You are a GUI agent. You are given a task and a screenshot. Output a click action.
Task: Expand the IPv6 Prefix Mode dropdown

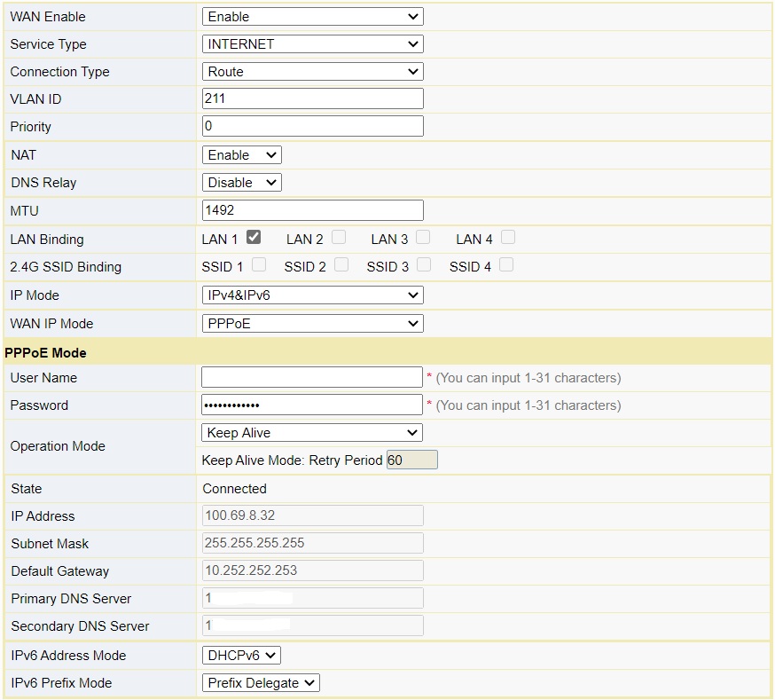click(x=261, y=683)
